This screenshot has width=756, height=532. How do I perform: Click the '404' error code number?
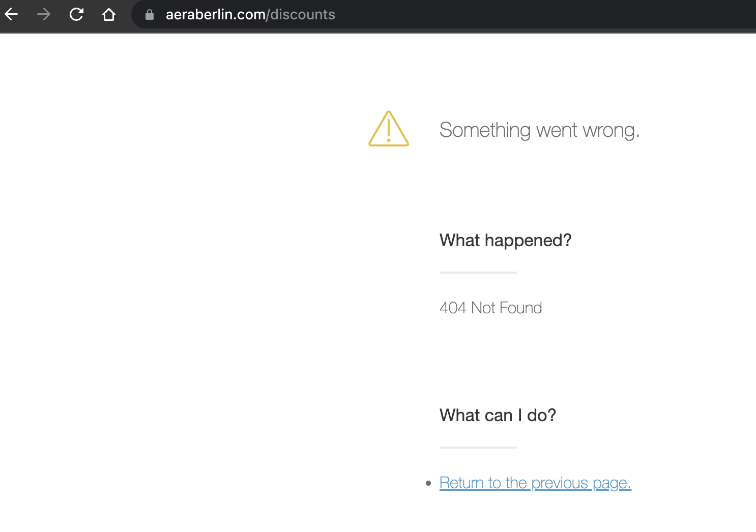coord(453,308)
